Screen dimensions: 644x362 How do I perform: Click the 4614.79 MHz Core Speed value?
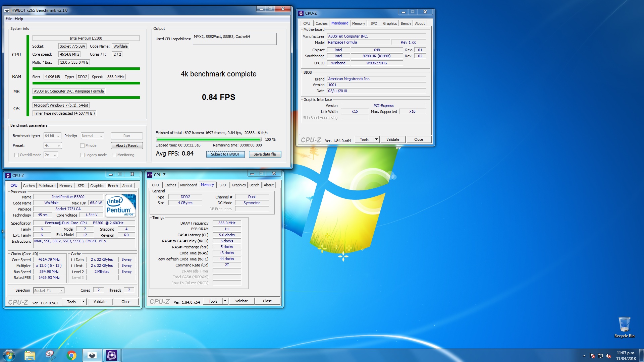49,259
